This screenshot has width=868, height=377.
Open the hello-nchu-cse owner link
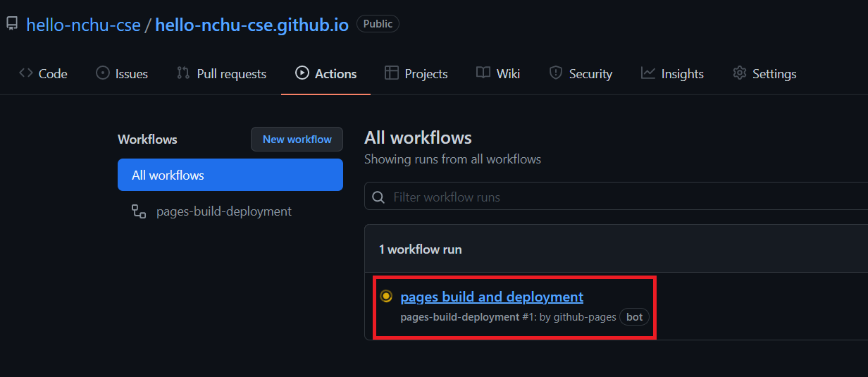pyautogui.click(x=82, y=25)
